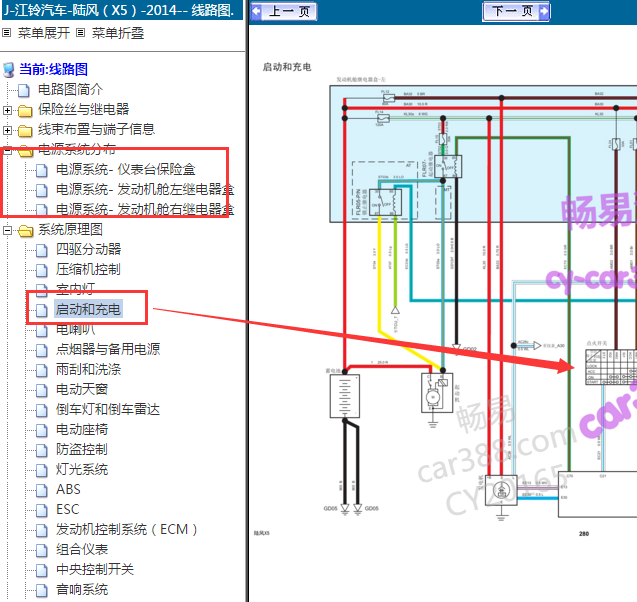Screen dimensions: 637x602
Task: Click the folder icon of 保险丝与继电器
Action: point(25,110)
